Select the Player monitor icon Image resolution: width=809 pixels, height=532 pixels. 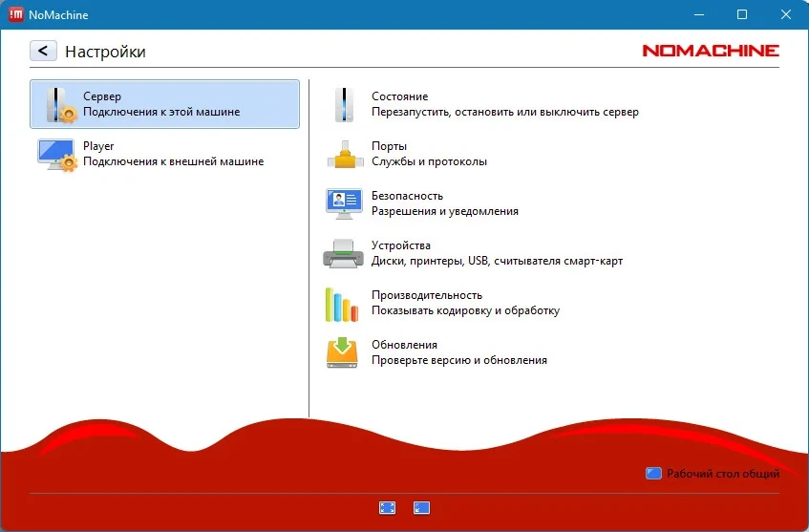pyautogui.click(x=57, y=155)
